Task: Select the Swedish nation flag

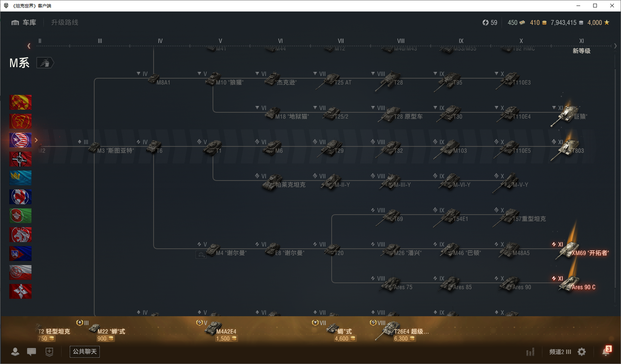Action: 20,178
